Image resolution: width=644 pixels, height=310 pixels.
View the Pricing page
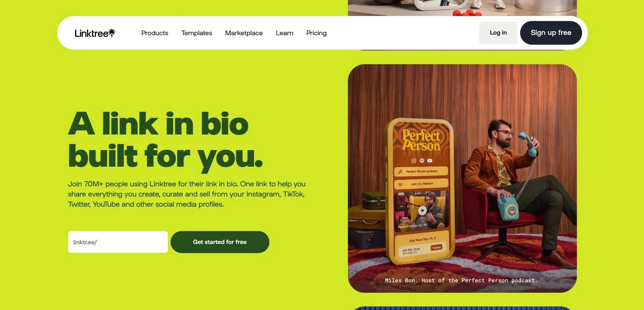316,33
